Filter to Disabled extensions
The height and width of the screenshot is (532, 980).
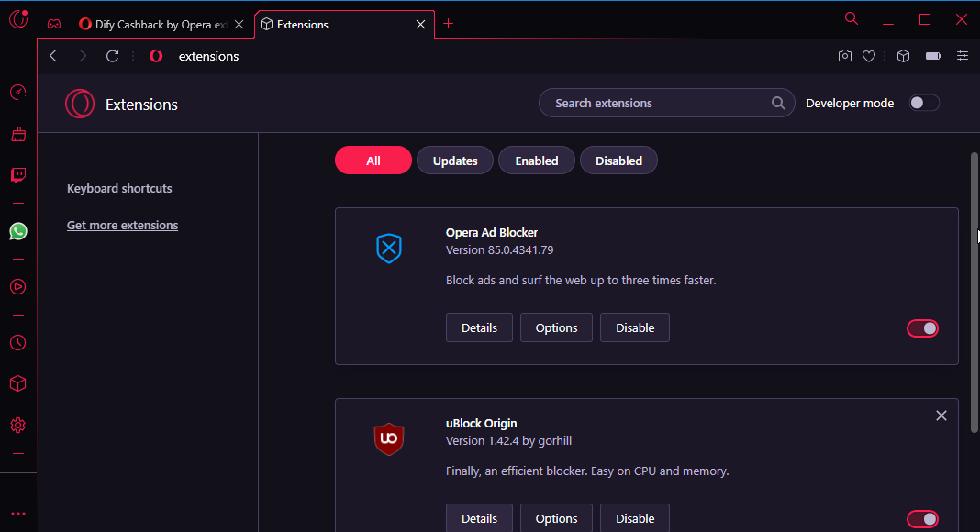coord(618,161)
